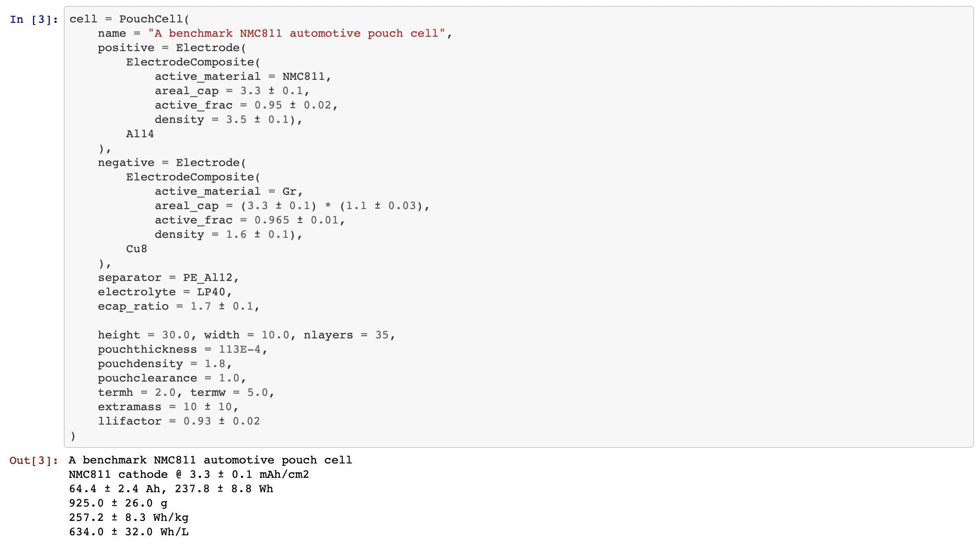Click the cell name string literal
980x545 pixels.
(x=296, y=33)
